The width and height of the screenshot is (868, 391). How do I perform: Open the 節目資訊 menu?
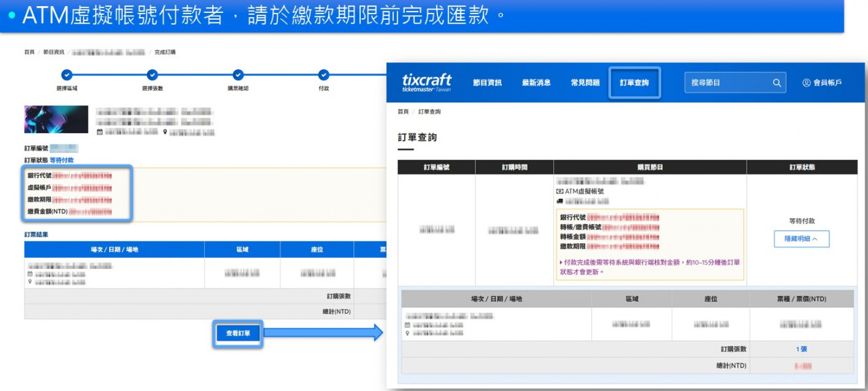coord(487,83)
